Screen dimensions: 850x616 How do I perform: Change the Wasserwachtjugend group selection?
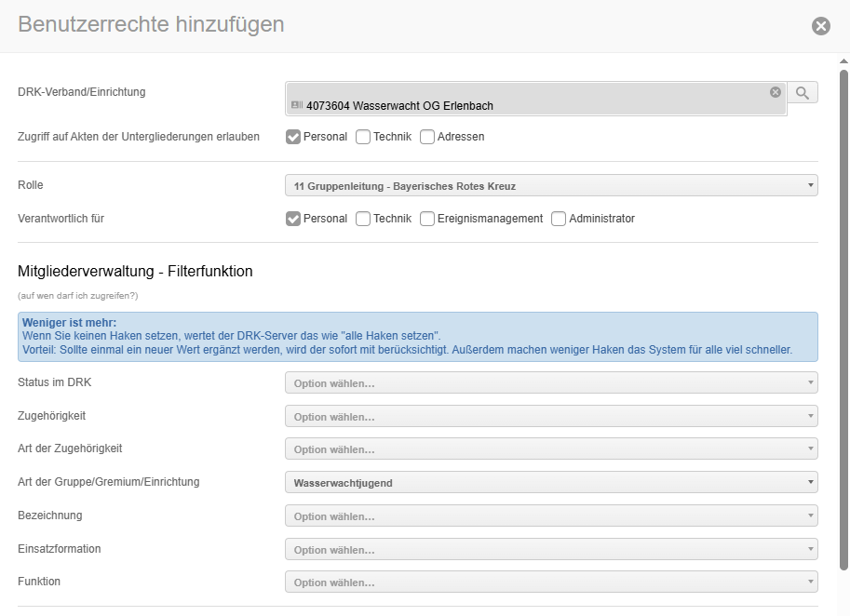[551, 483]
